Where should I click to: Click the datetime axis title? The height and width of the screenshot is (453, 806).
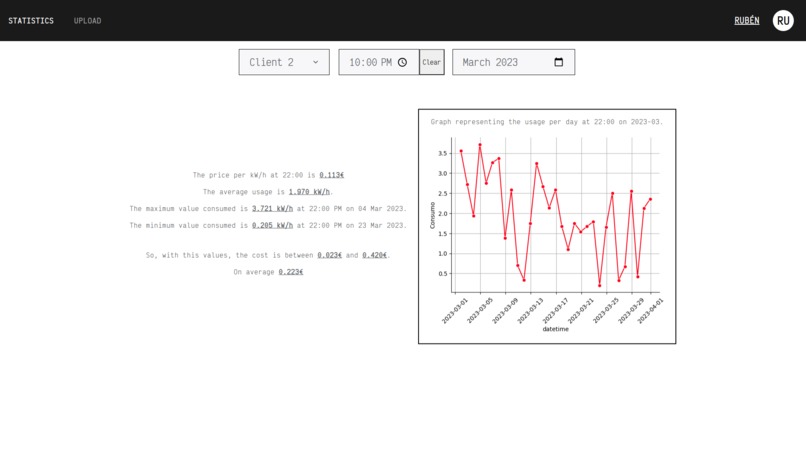point(556,329)
